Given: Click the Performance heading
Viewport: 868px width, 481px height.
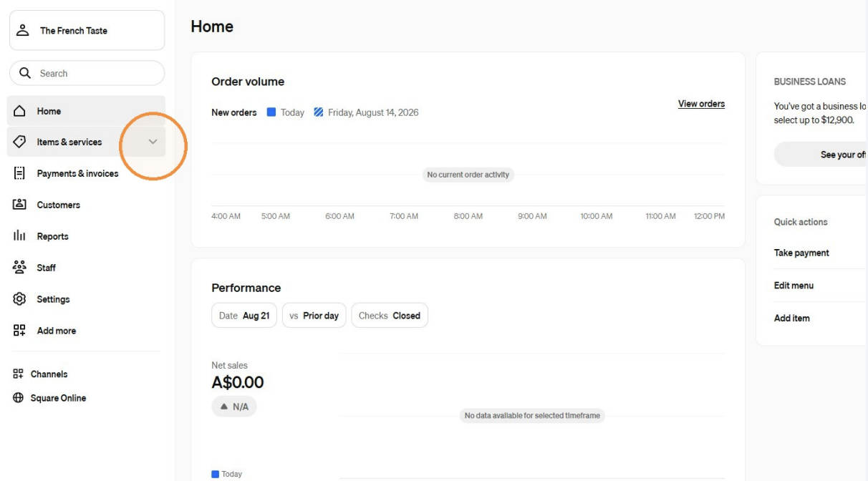Looking at the screenshot, I should click(246, 288).
